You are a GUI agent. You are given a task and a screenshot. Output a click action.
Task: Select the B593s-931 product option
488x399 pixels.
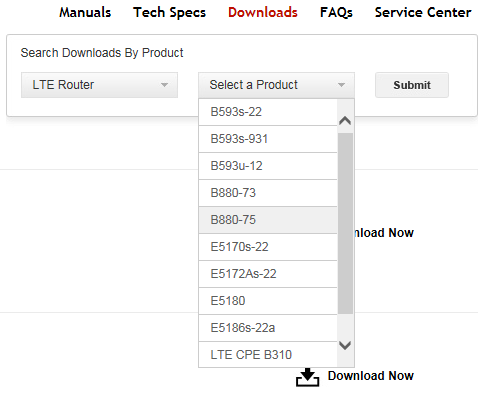[268, 139]
